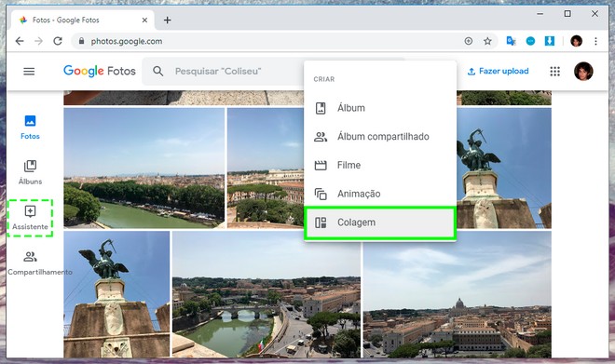The width and height of the screenshot is (615, 364).
Task: Select Álbum compartilhado option
Action: click(x=380, y=136)
